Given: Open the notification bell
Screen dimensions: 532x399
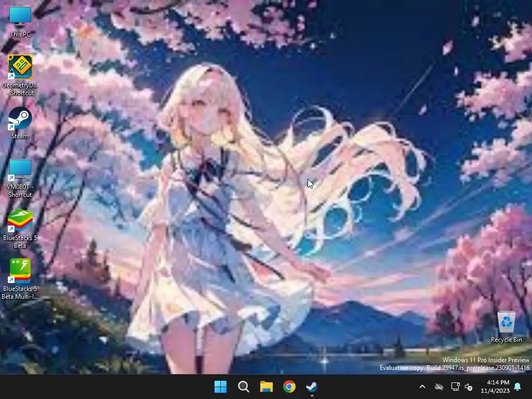Looking at the screenshot, I should coord(518,387).
